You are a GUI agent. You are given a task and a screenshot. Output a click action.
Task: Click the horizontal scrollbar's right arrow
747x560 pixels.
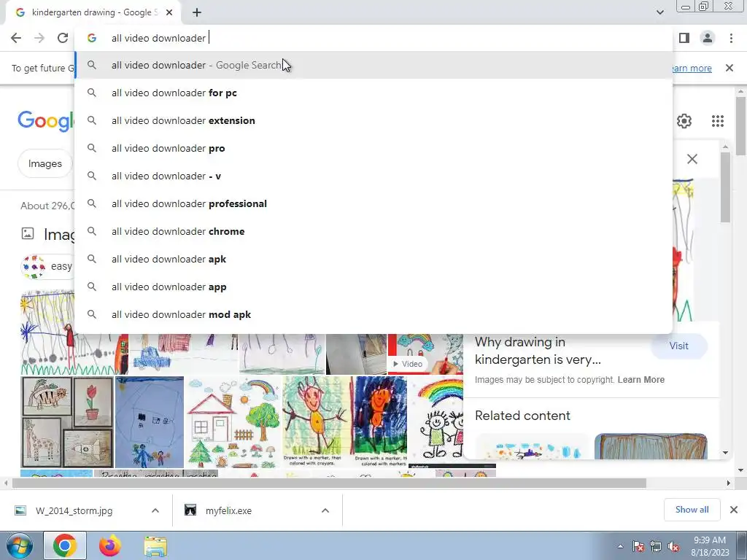728,483
